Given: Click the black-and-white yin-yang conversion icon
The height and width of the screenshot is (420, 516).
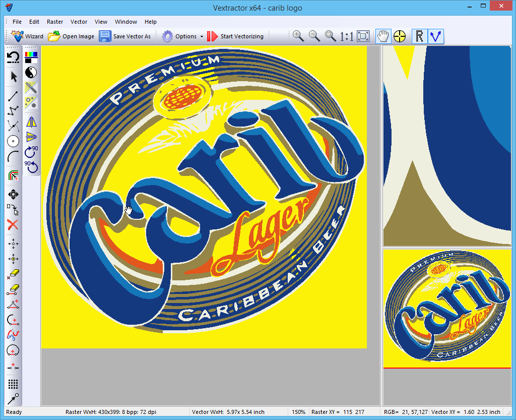Looking at the screenshot, I should (31, 72).
